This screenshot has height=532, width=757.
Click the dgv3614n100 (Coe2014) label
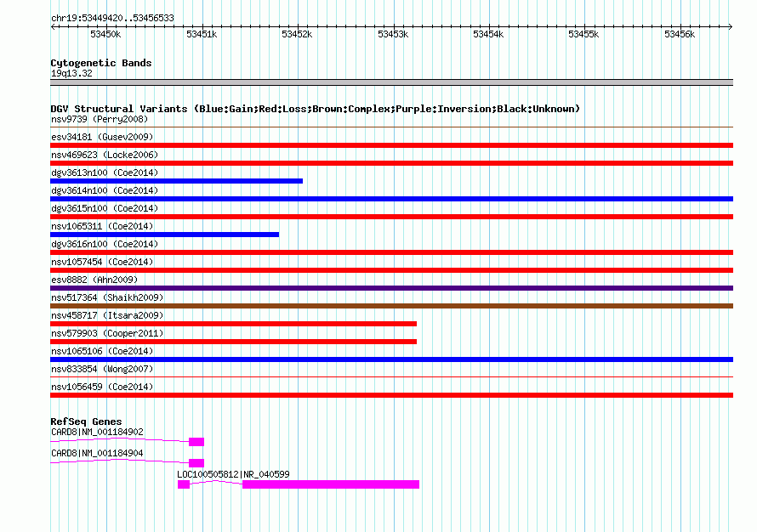point(105,190)
